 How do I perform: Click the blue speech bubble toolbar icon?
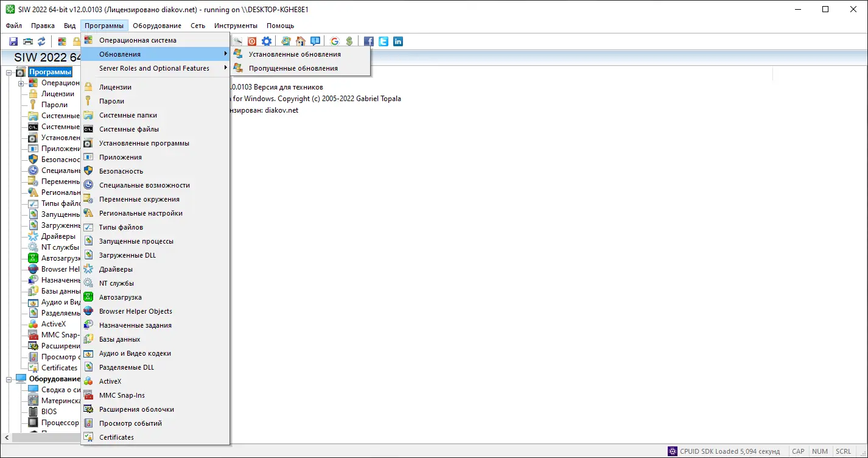coord(315,41)
